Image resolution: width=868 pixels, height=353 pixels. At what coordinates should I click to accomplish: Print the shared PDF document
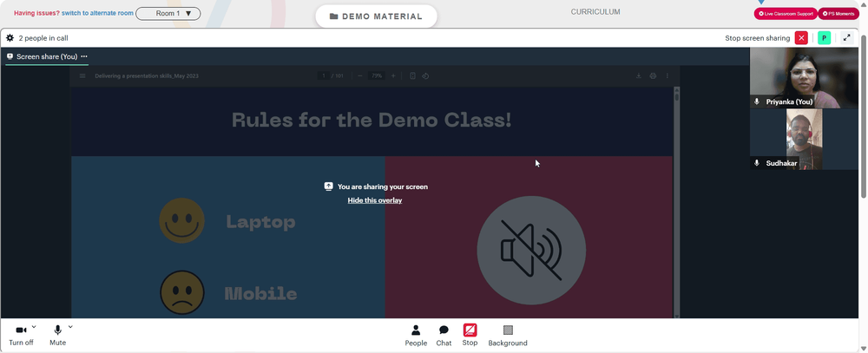[x=653, y=75]
